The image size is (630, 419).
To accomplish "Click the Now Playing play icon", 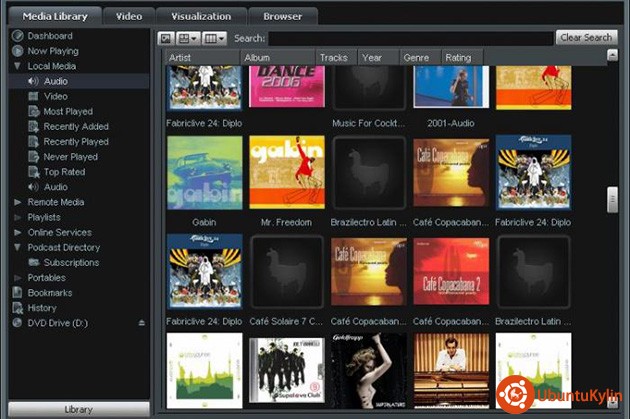I will tap(18, 51).
